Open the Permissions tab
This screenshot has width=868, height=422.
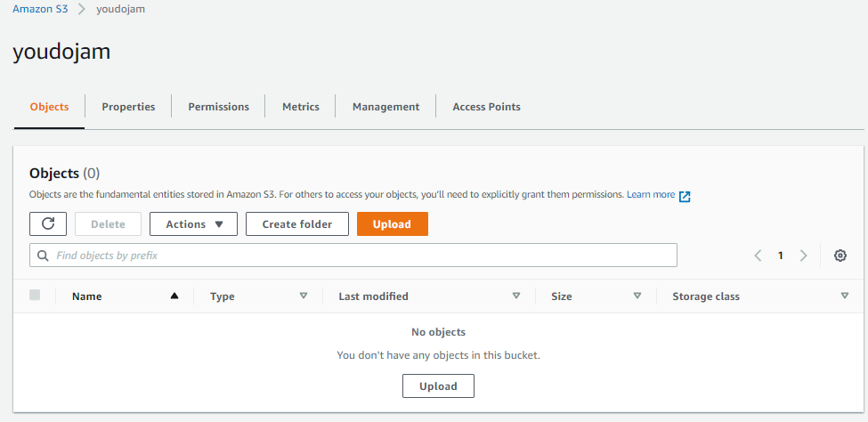(x=218, y=107)
